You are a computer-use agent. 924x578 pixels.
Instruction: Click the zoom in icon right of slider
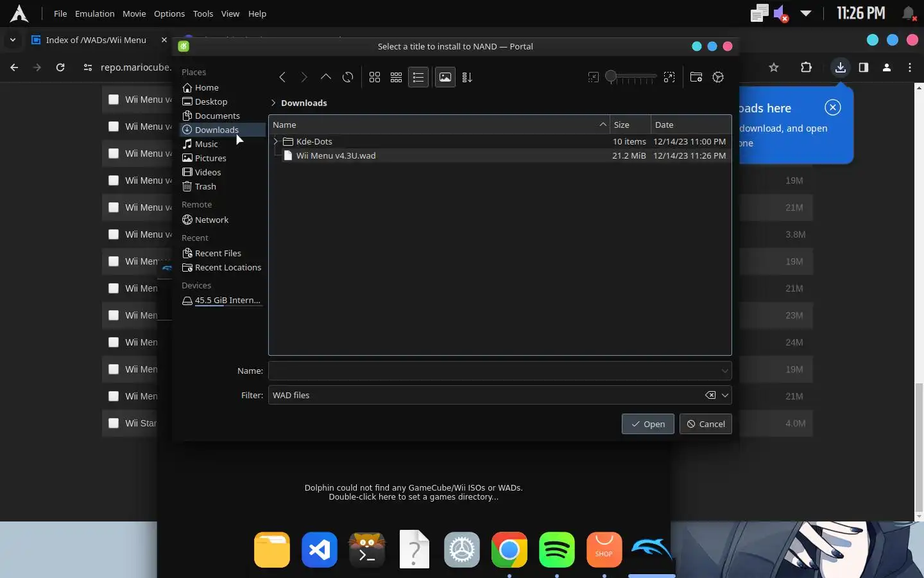[669, 77]
